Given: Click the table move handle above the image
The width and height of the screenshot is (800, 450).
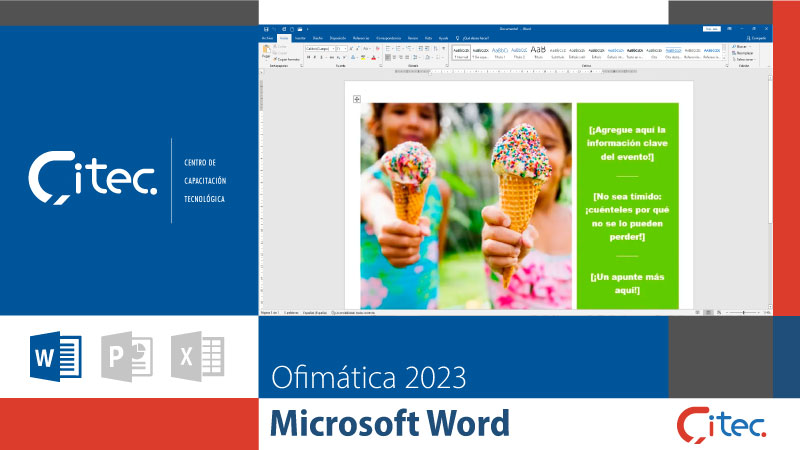Looking at the screenshot, I should tap(356, 99).
